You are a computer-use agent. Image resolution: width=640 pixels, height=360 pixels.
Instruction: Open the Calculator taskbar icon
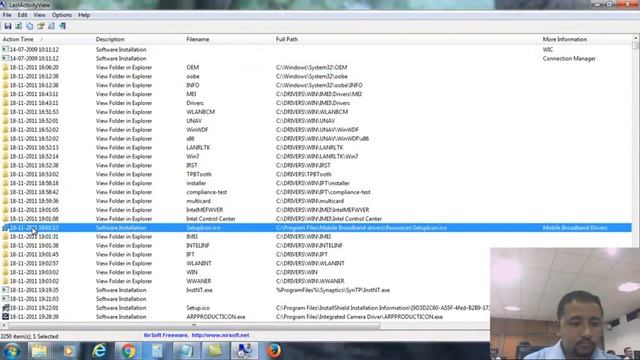(x=157, y=351)
